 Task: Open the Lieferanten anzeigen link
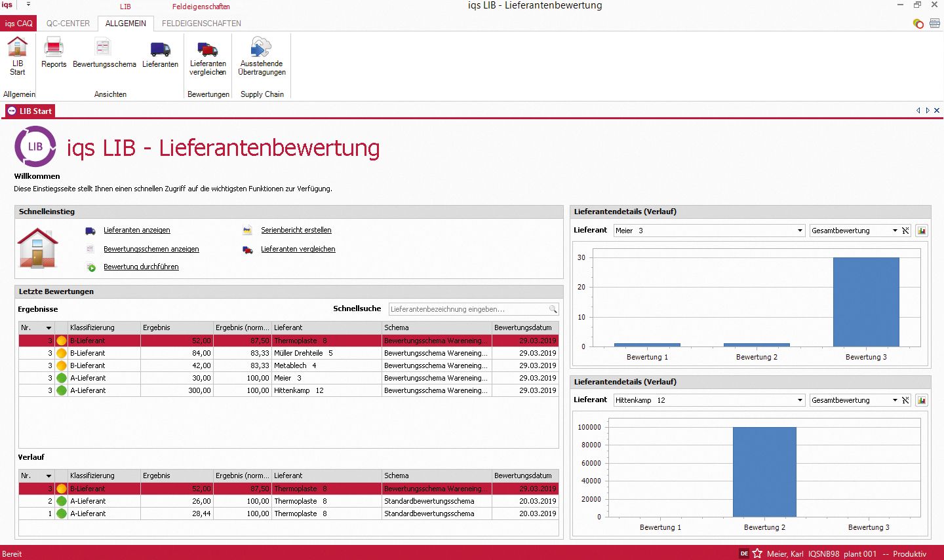coord(137,230)
